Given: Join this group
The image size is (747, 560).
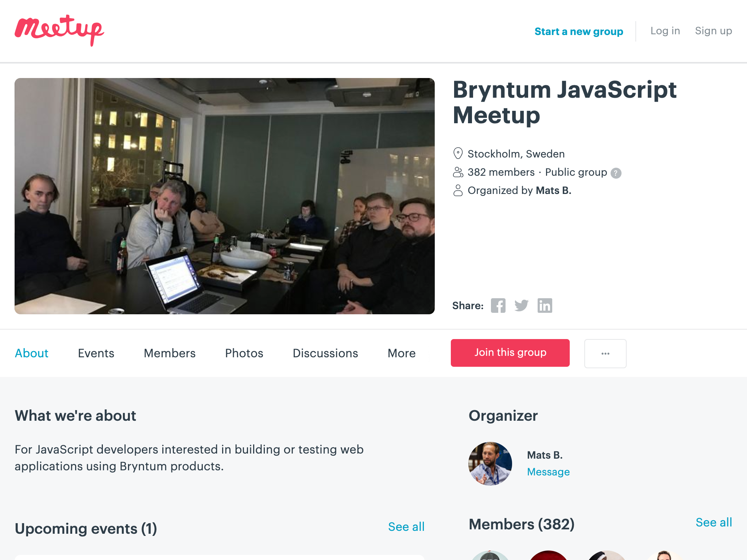Looking at the screenshot, I should [x=510, y=353].
